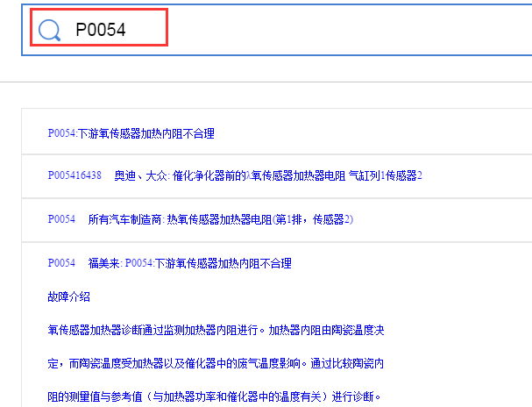Open the P0054 福美来 result title

point(170,263)
